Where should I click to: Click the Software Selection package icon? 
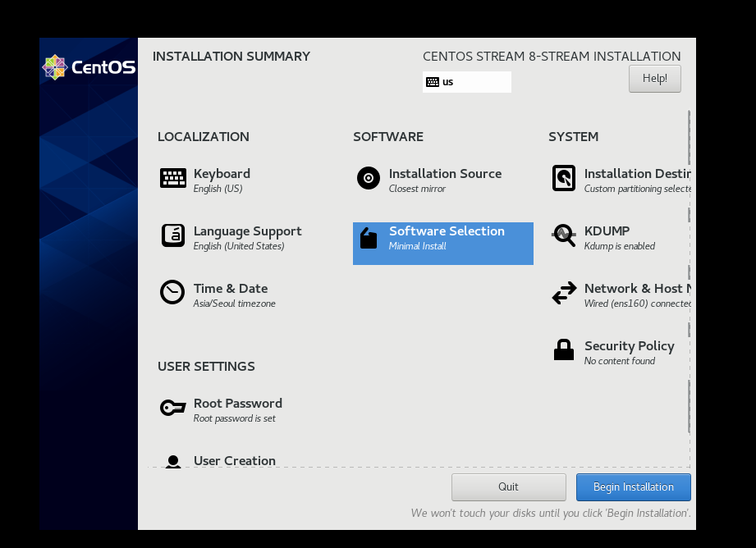point(369,238)
